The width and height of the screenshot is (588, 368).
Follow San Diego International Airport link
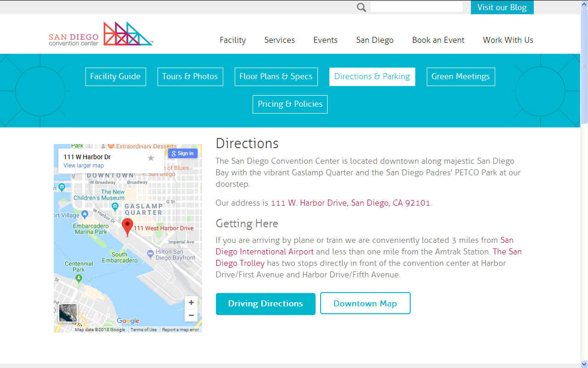coord(365,246)
